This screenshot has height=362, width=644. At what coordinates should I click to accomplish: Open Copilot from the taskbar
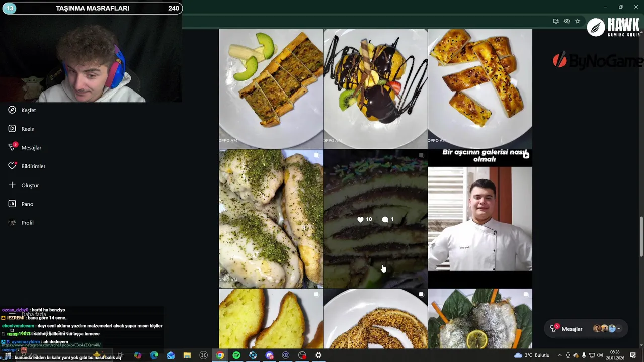pyautogui.click(x=138, y=355)
